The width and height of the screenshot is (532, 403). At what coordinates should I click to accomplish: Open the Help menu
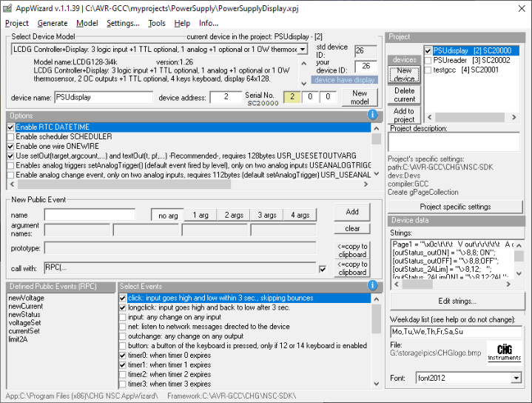click(x=182, y=23)
